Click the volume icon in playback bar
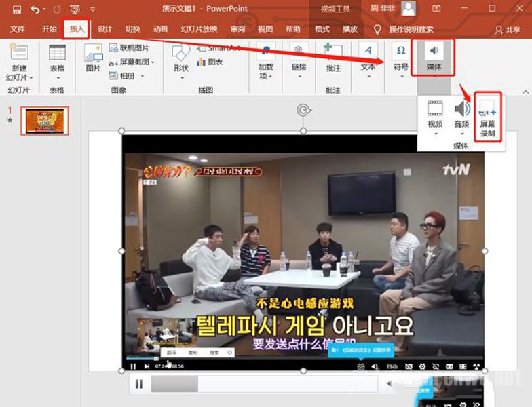 point(389,384)
